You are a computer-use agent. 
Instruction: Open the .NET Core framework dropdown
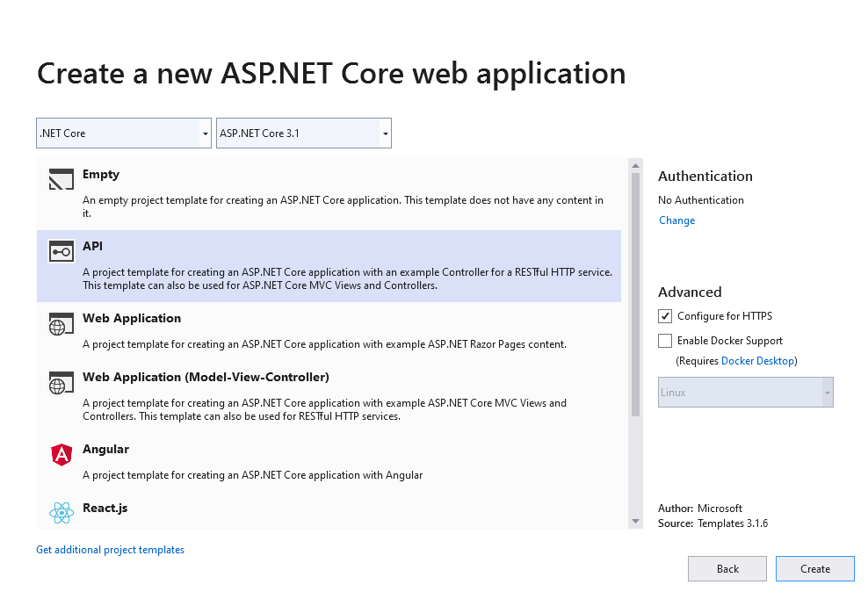point(124,133)
